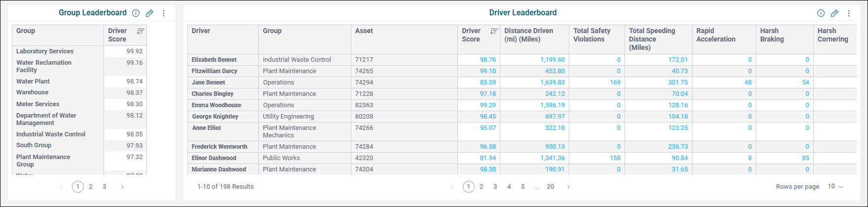Select Marianne Dashwood driver name
The image size is (868, 207).
pos(219,169)
